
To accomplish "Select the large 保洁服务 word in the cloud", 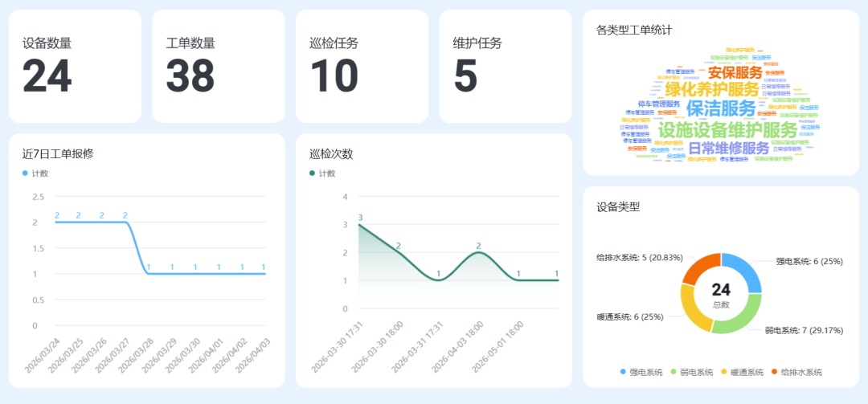I will tap(721, 108).
